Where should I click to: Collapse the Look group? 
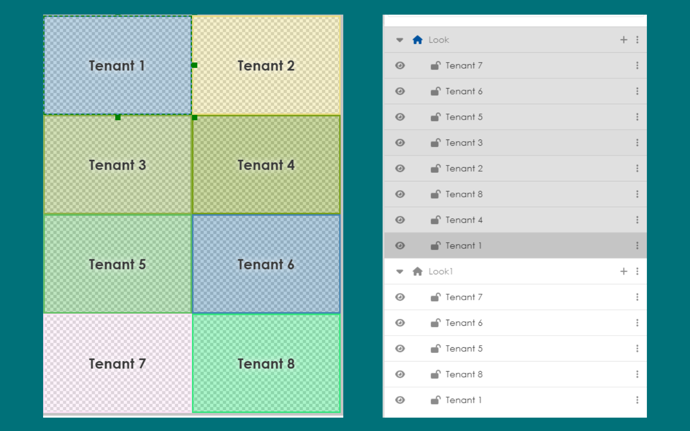(x=400, y=40)
